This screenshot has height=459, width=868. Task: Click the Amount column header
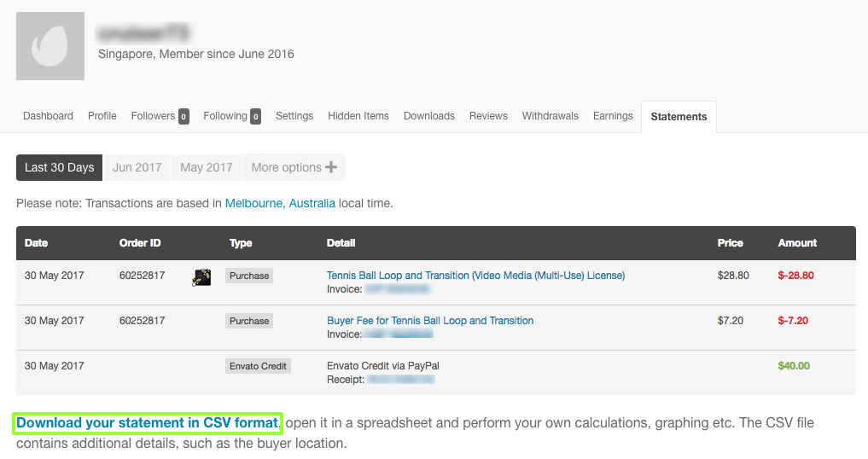[x=797, y=243]
